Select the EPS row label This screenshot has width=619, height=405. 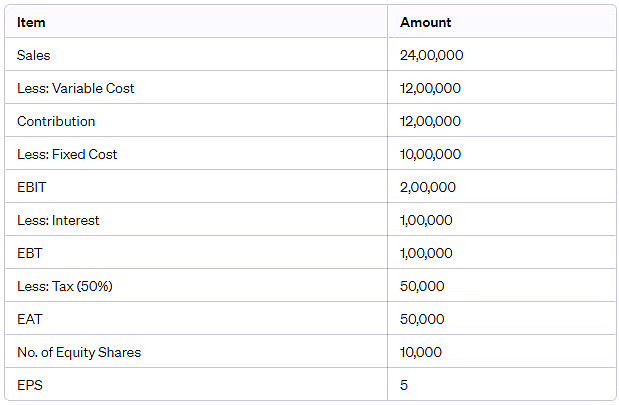tap(30, 385)
